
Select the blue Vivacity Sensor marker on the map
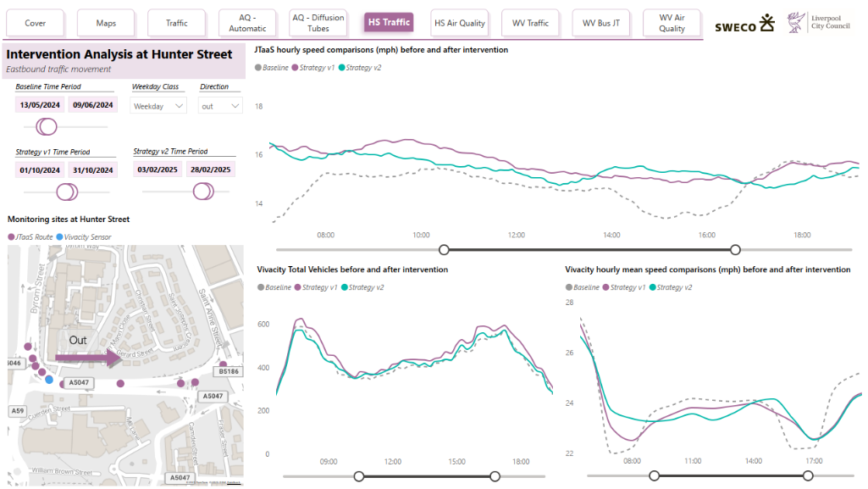pos(49,380)
